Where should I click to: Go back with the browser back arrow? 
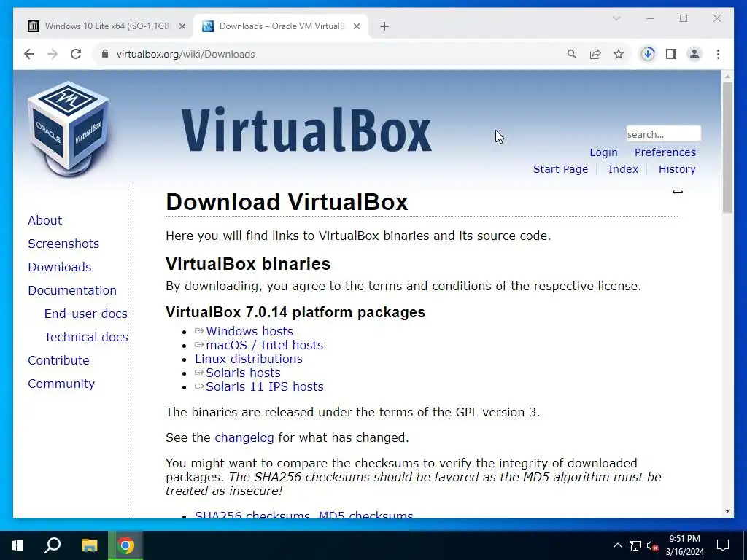click(x=29, y=54)
